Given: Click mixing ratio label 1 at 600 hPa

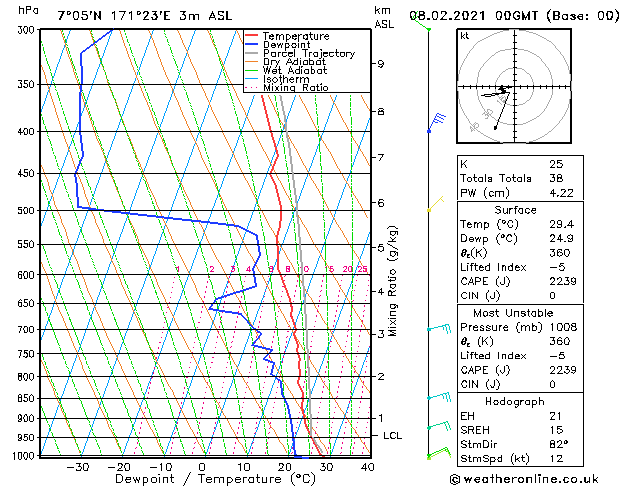Looking at the screenshot, I should point(178,269).
